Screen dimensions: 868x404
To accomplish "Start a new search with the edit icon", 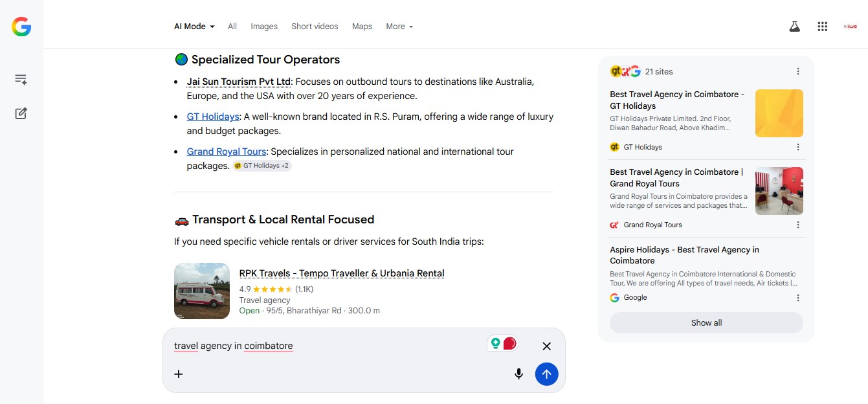I will pyautogui.click(x=21, y=113).
